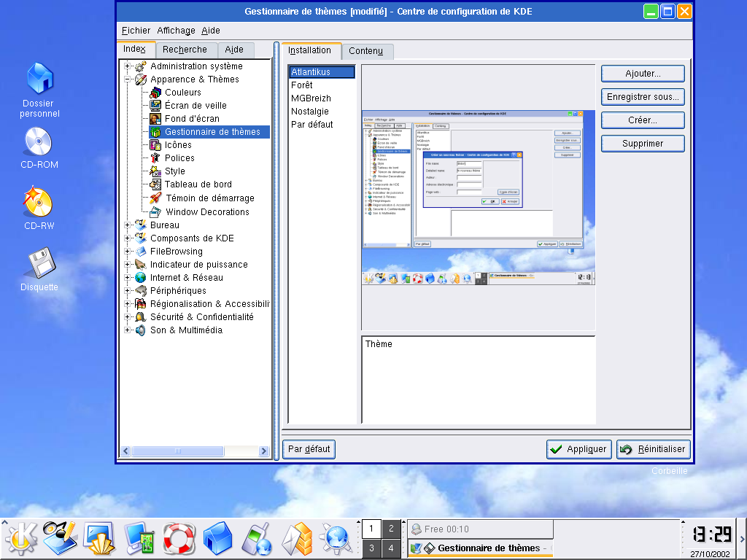Open the Aide menu
The width and height of the screenshot is (747, 560).
click(211, 31)
